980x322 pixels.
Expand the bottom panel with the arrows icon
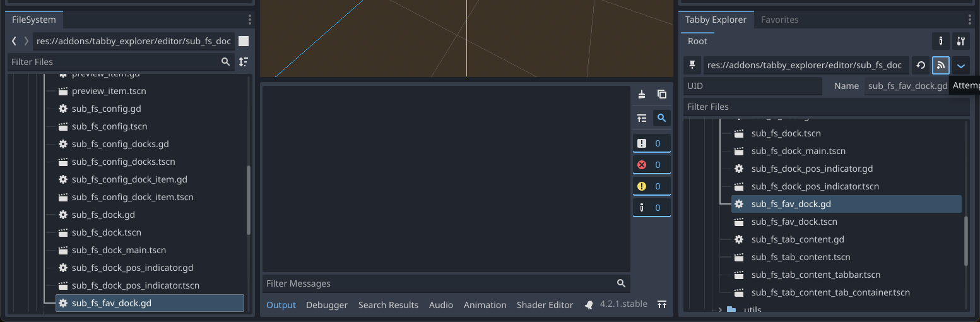click(x=661, y=304)
